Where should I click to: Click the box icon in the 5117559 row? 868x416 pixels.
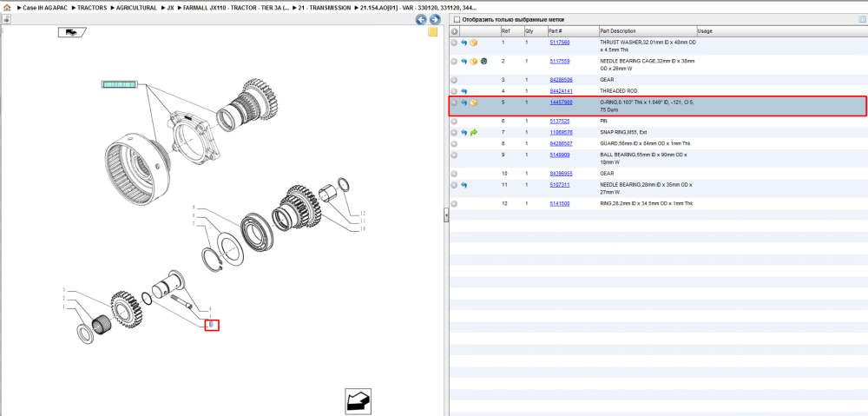[x=474, y=61]
